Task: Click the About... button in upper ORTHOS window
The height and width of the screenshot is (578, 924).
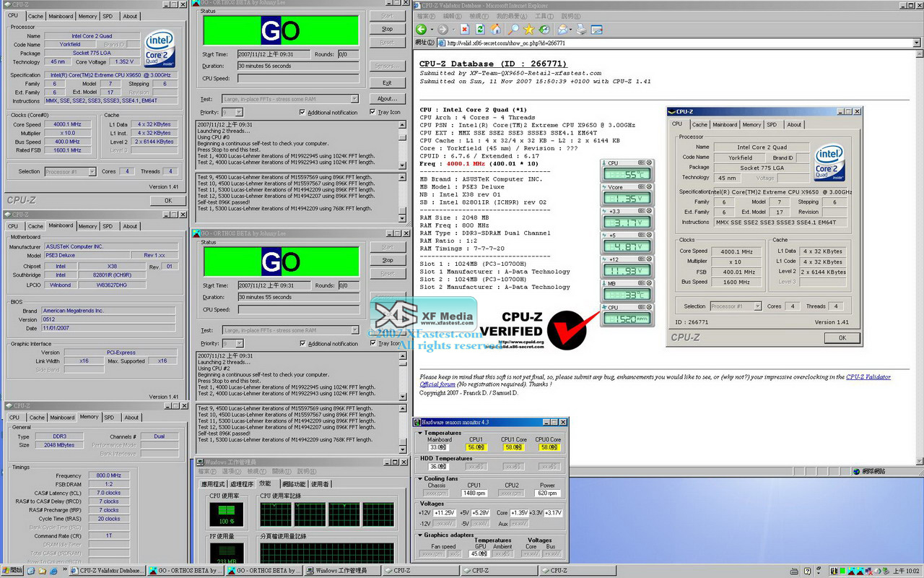Action: click(x=388, y=98)
